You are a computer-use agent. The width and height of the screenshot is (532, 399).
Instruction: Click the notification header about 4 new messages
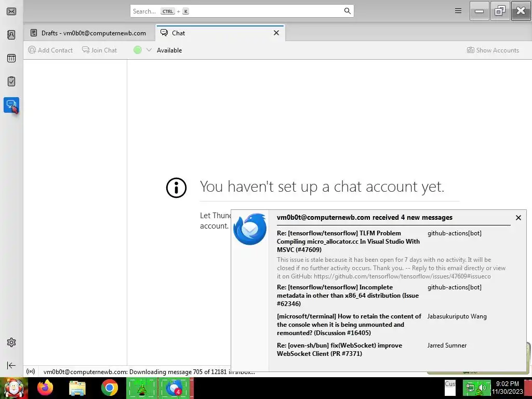pyautogui.click(x=364, y=218)
